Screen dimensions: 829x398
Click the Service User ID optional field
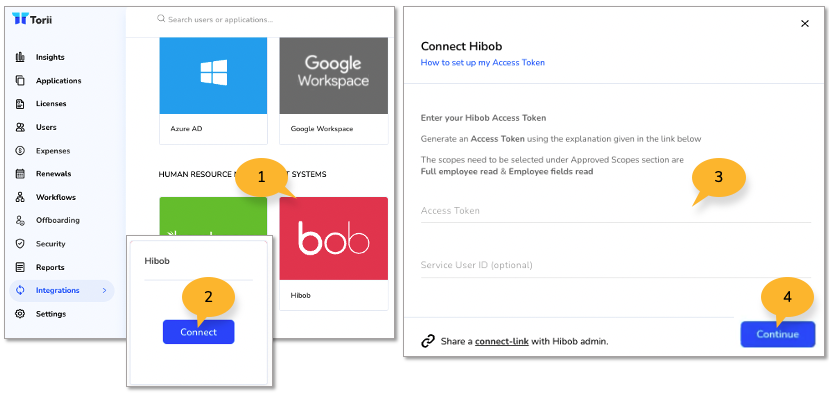pyautogui.click(x=615, y=265)
